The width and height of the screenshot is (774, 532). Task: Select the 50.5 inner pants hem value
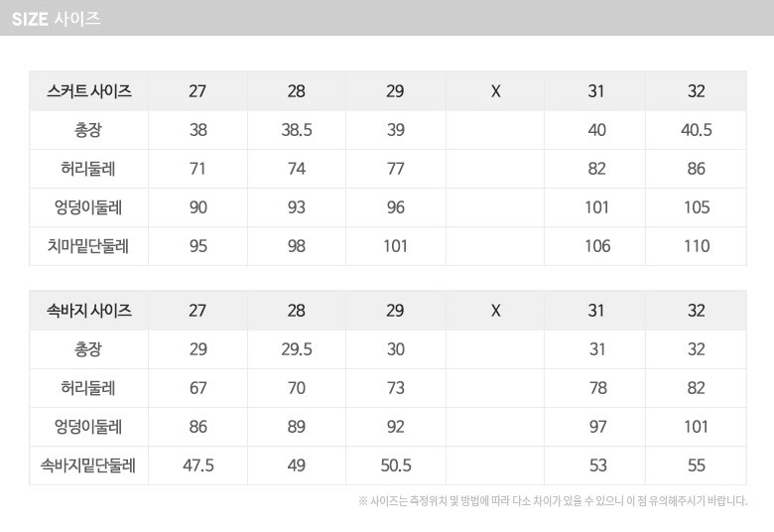point(395,465)
